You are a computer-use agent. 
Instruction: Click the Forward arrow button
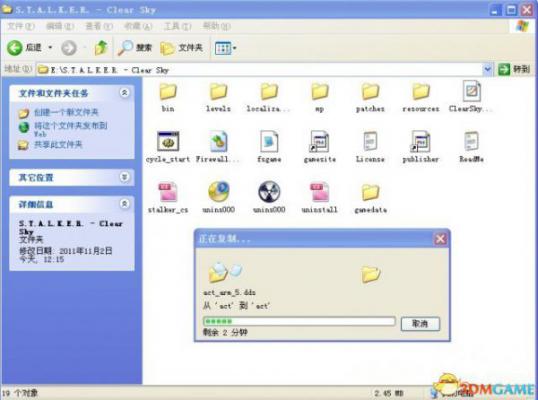point(69,48)
